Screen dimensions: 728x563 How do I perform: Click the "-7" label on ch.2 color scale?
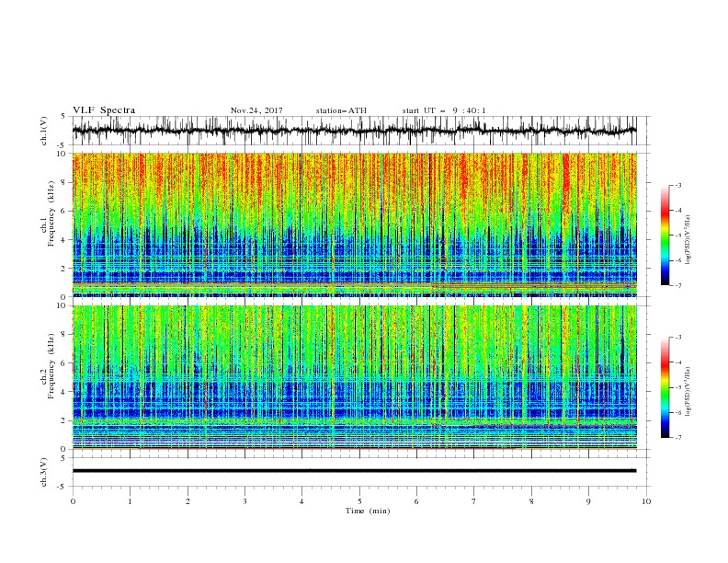678,438
